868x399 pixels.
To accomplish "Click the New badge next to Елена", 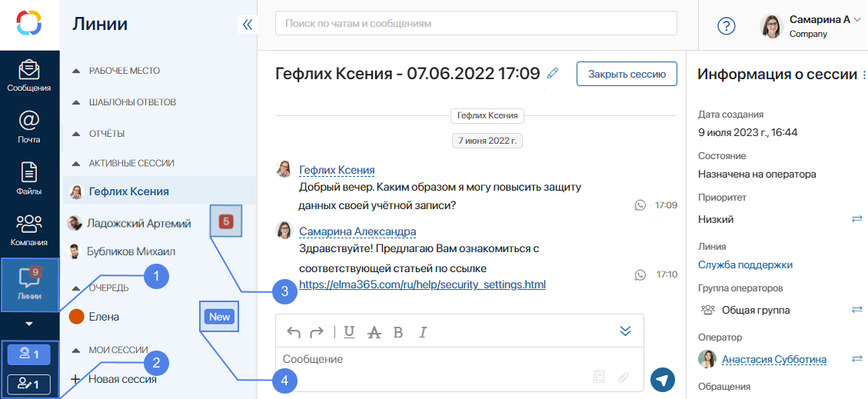I will 220,317.
